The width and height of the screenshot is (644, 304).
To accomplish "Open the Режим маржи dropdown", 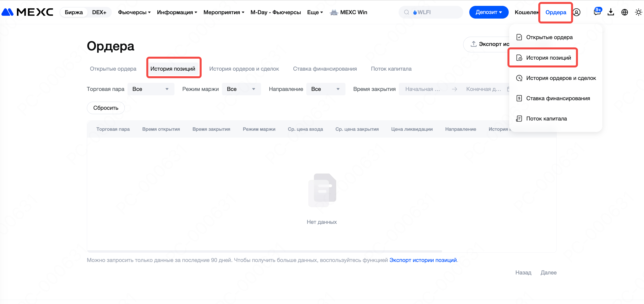I will point(241,89).
